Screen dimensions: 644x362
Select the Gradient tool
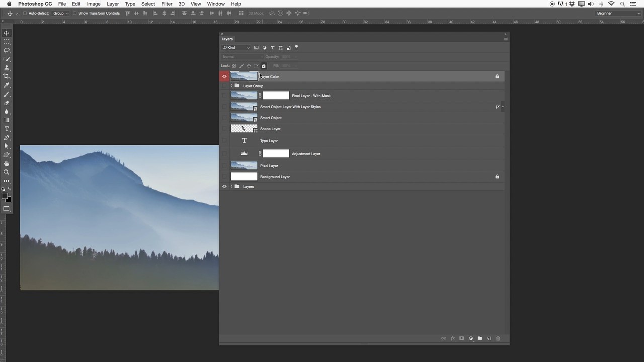7,120
